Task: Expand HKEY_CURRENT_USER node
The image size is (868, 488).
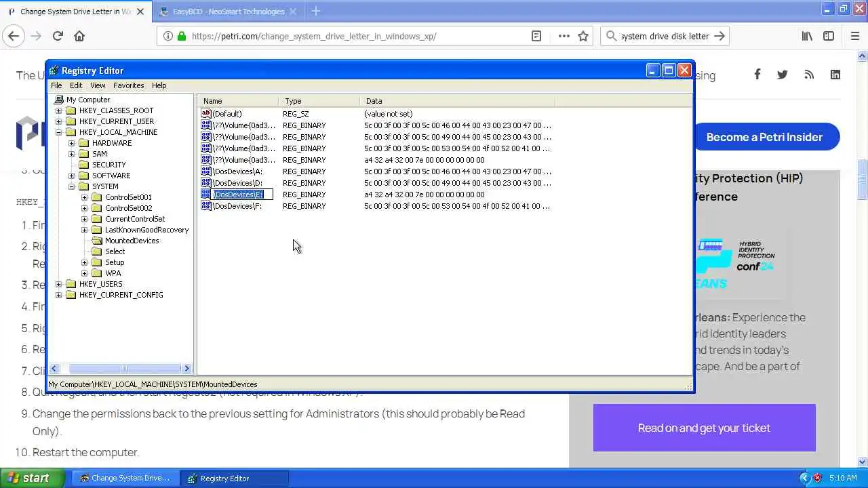Action: click(x=58, y=121)
